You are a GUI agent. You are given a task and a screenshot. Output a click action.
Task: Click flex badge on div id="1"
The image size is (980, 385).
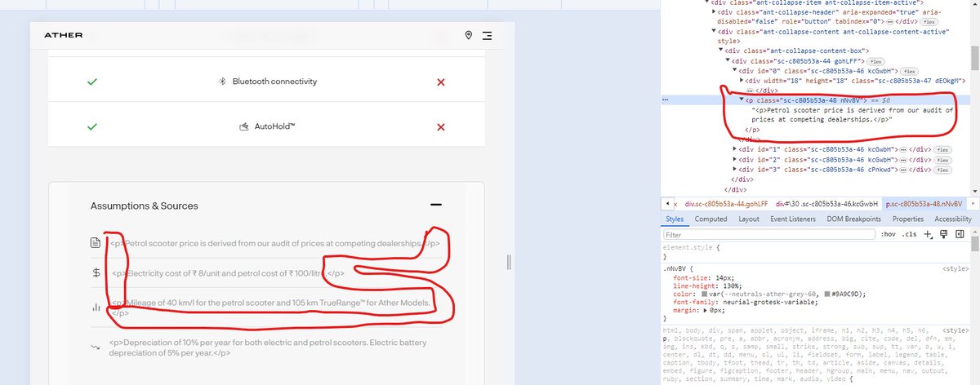[942, 149]
